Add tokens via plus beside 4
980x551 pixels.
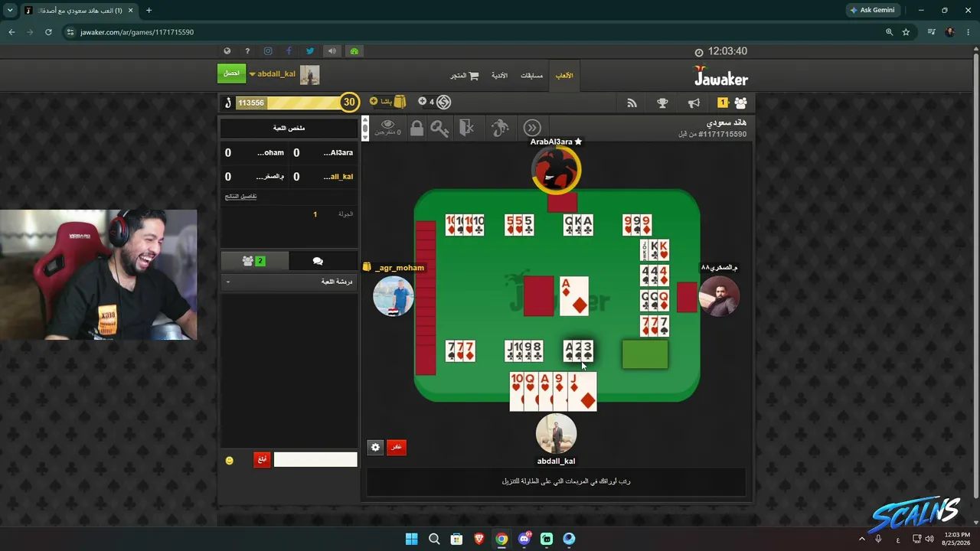422,101
